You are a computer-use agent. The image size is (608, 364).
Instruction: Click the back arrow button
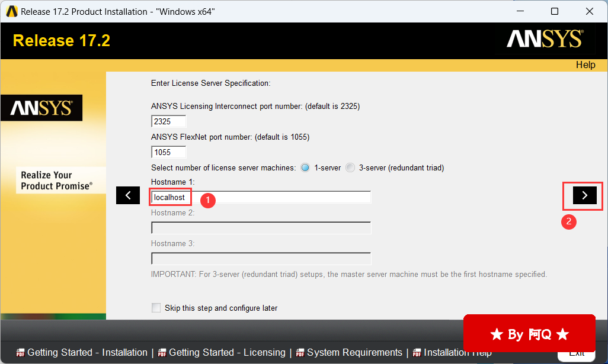(x=128, y=195)
